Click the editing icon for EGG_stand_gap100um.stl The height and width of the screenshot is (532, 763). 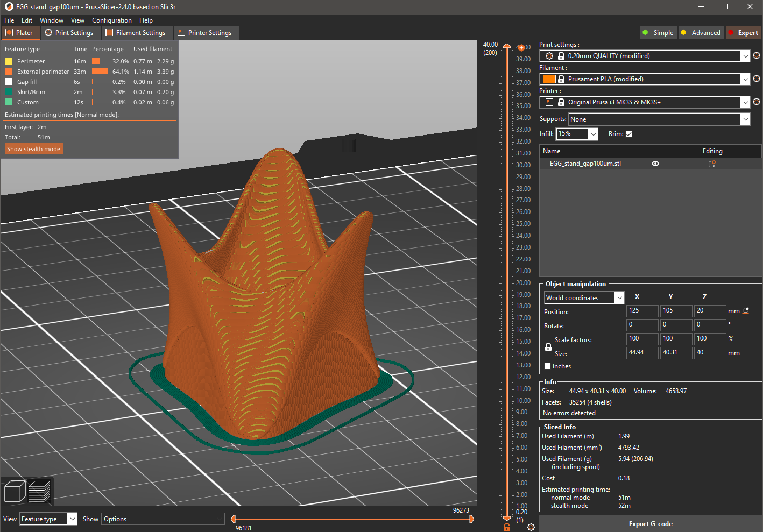[x=712, y=164]
